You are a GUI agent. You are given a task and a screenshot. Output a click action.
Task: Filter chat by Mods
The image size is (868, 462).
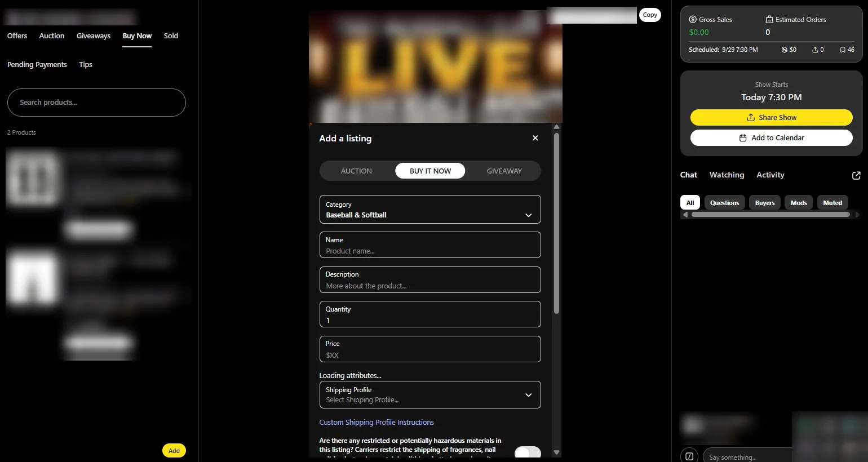pyautogui.click(x=799, y=203)
